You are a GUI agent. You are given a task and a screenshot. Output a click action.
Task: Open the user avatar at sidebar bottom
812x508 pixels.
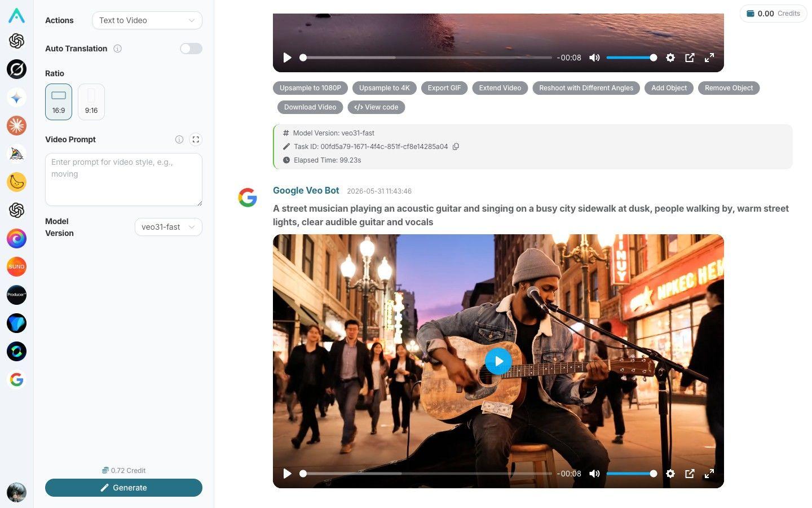(16, 492)
